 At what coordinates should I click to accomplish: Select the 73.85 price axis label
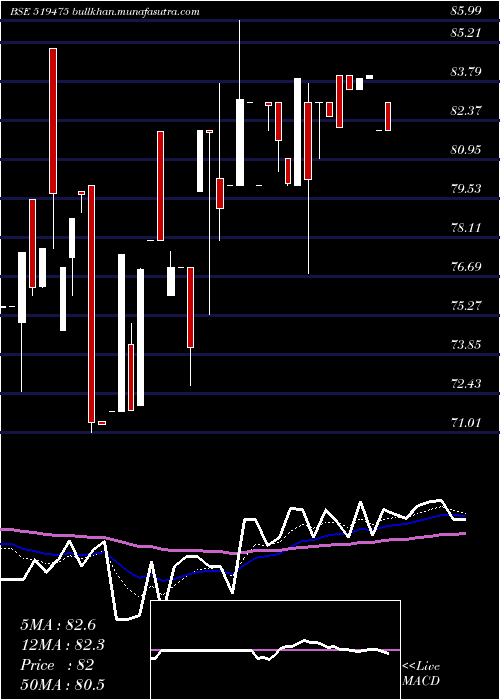pyautogui.click(x=466, y=345)
